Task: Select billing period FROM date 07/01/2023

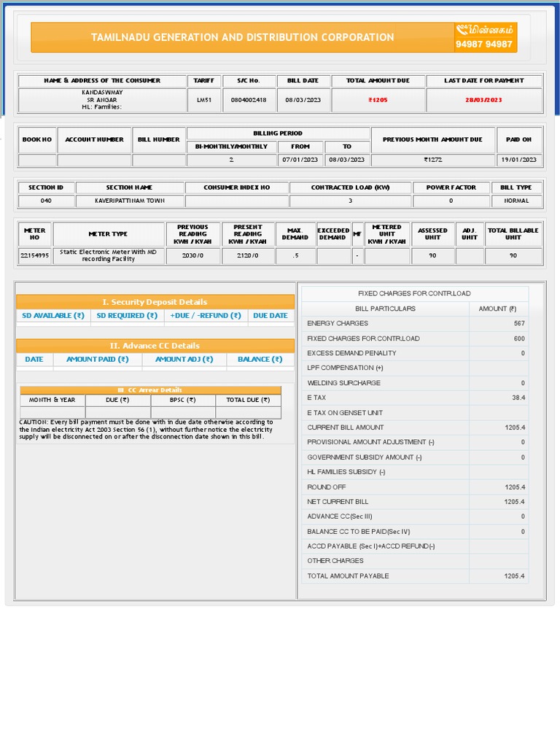Action: 300,160
